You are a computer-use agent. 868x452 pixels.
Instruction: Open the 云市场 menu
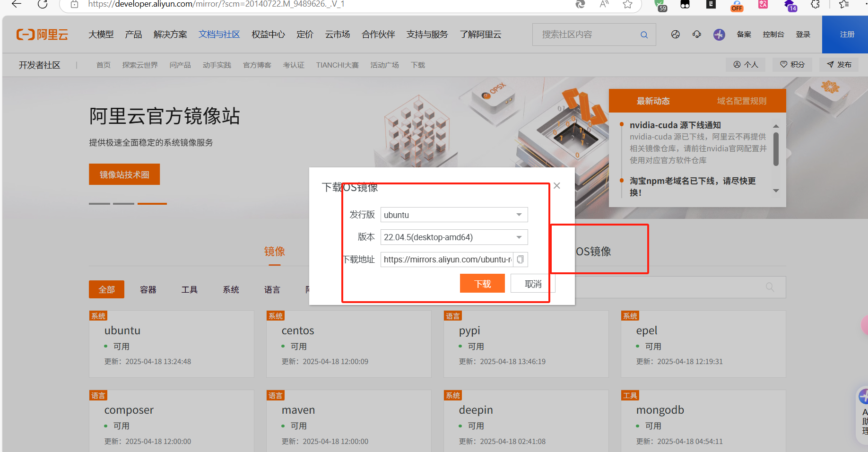pyautogui.click(x=337, y=35)
